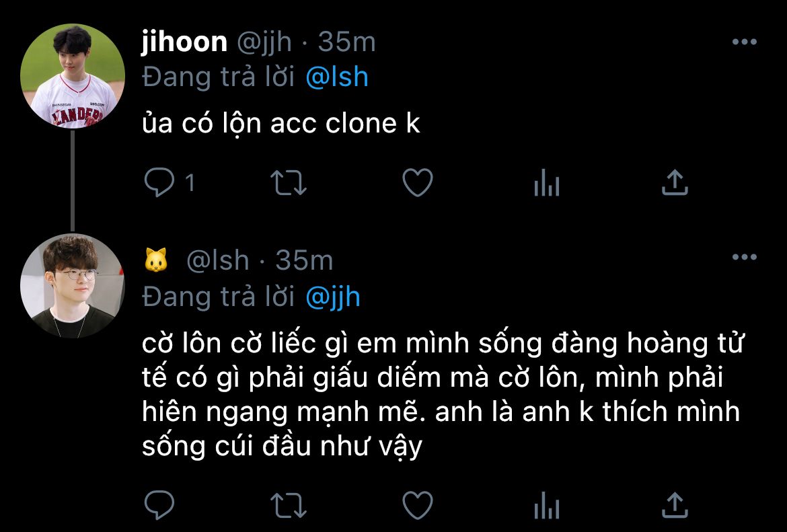Click the @lsh mention in jihoon's tweet

336,77
